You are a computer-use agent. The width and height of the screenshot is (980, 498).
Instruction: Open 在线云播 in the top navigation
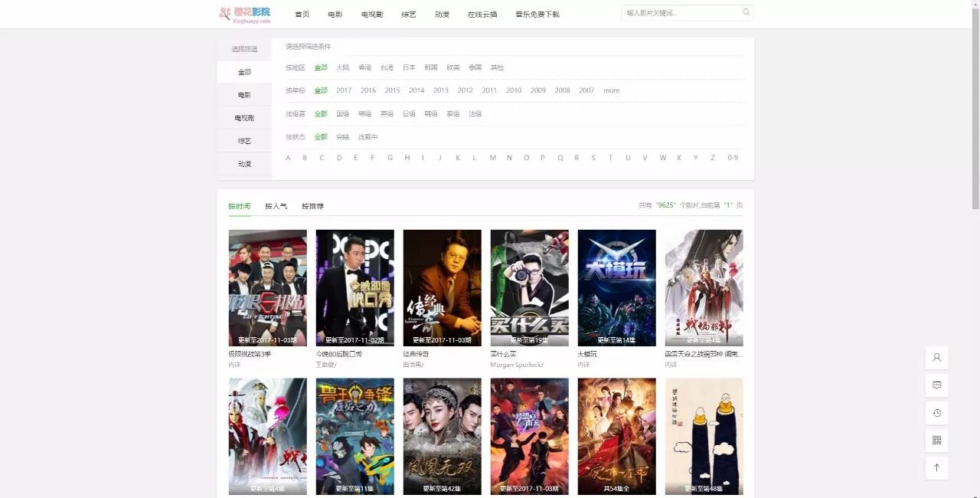pyautogui.click(x=482, y=14)
